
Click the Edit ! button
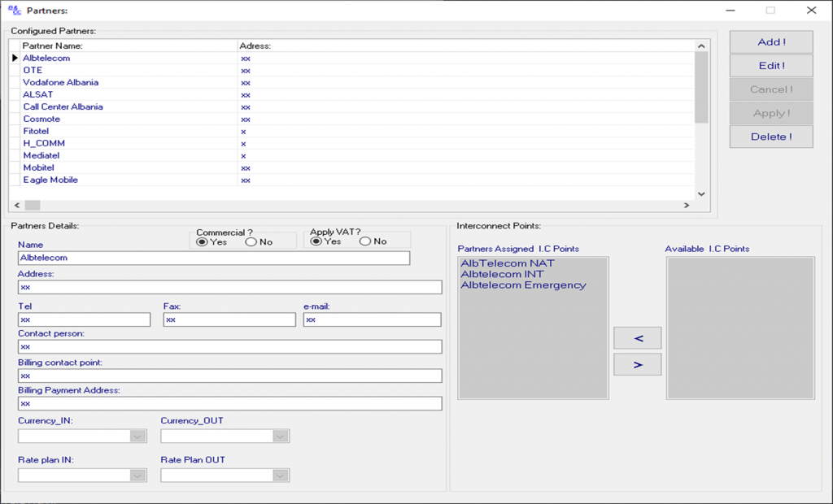771,66
